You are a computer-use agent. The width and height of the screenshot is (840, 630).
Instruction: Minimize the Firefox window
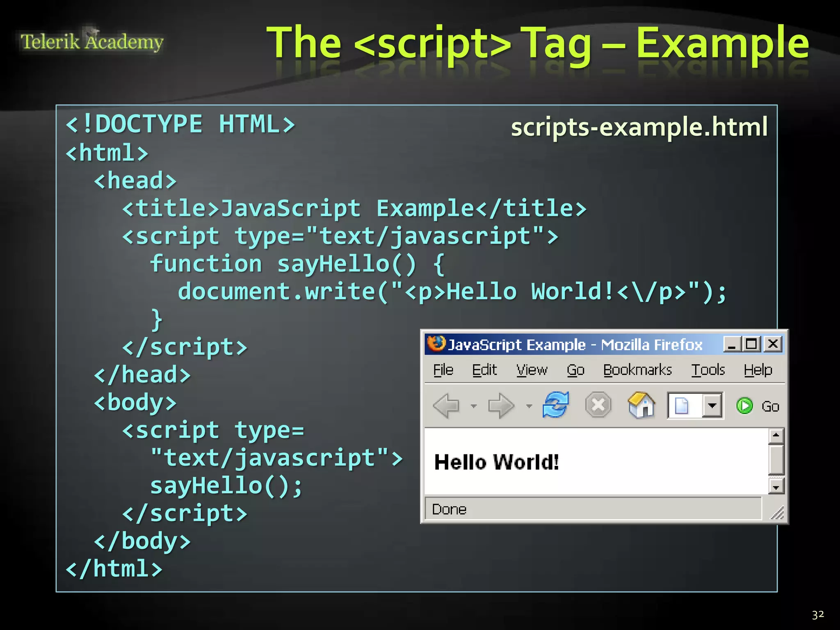click(732, 344)
